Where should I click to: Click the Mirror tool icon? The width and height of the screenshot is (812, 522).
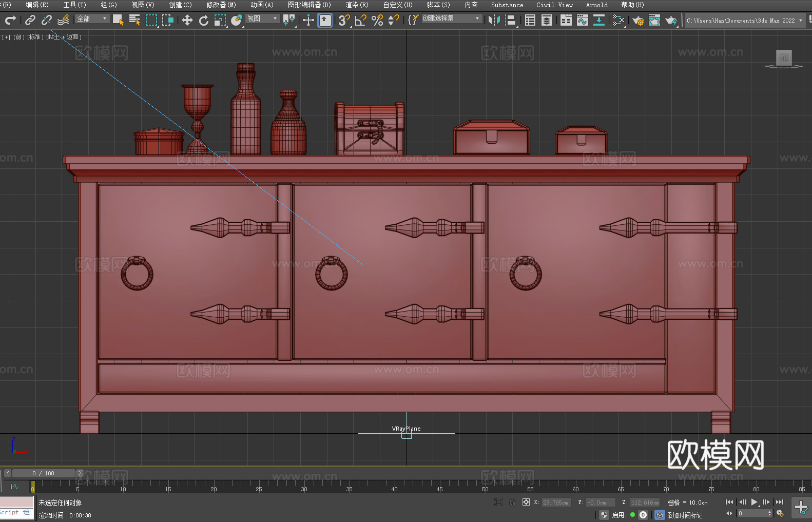[x=494, y=20]
